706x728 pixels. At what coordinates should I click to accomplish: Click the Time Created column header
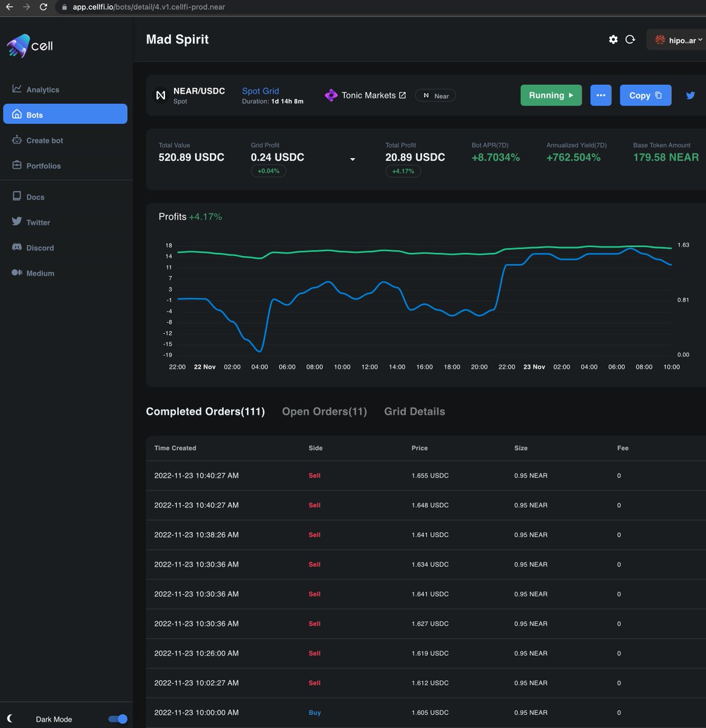(x=175, y=448)
